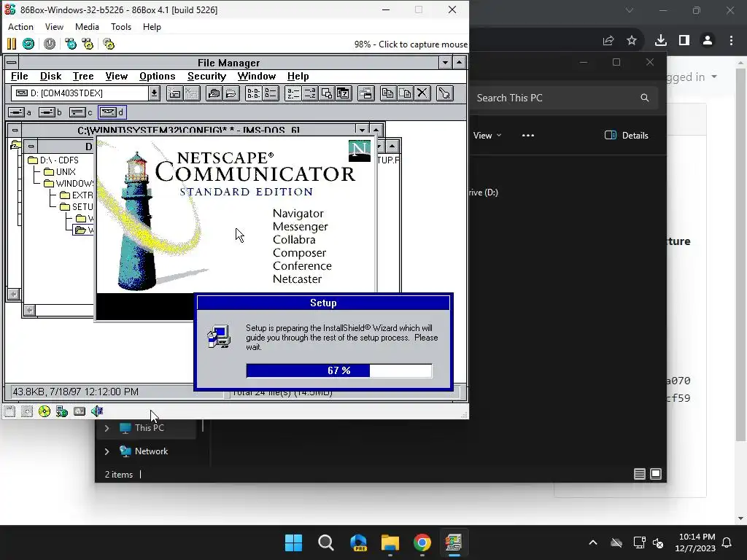Open new window toolbar icon
The image size is (747, 560).
(x=366, y=93)
